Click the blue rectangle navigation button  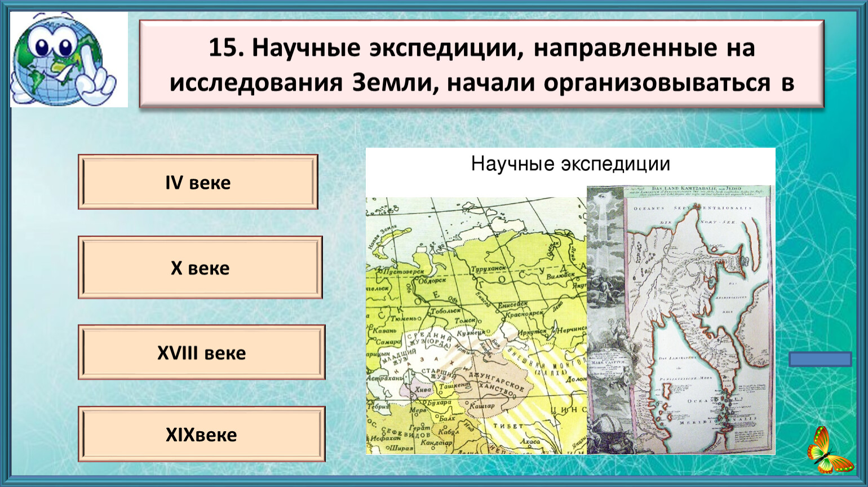pos(820,359)
